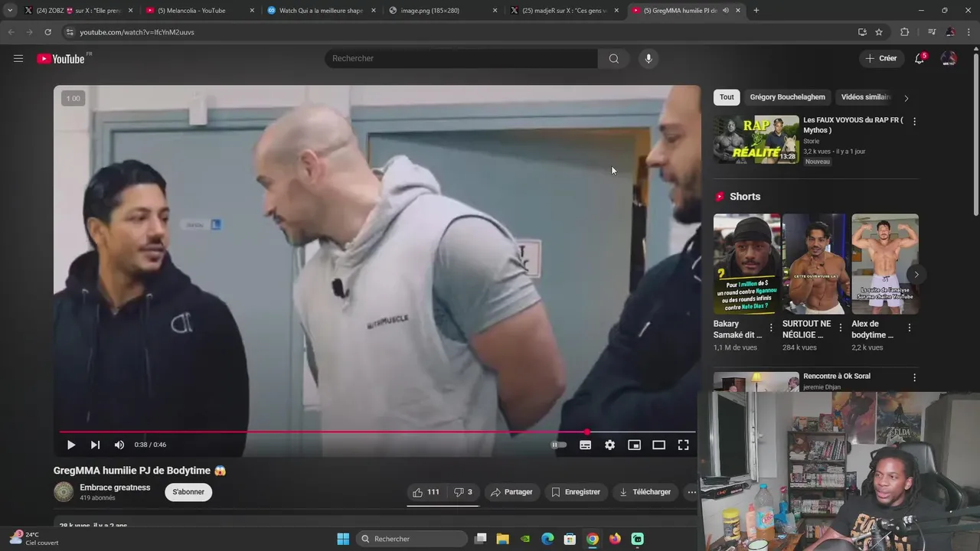
Task: Click the Créer create button
Action: [x=881, y=58]
